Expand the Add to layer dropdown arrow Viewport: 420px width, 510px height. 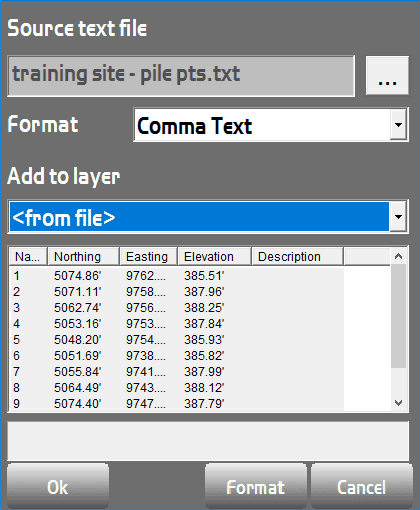pos(398,217)
